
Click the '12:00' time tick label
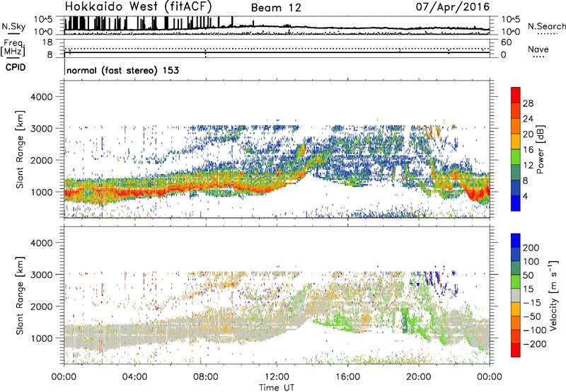click(x=277, y=377)
